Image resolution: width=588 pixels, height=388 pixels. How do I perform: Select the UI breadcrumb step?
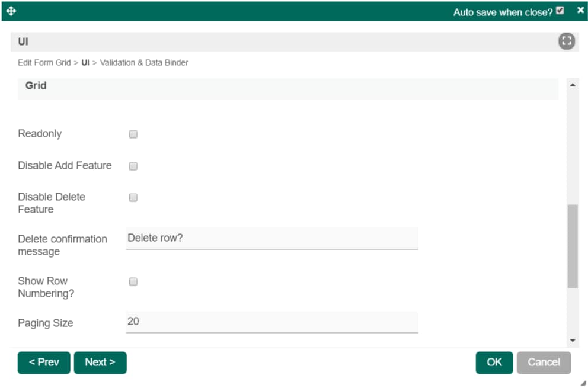click(85, 63)
